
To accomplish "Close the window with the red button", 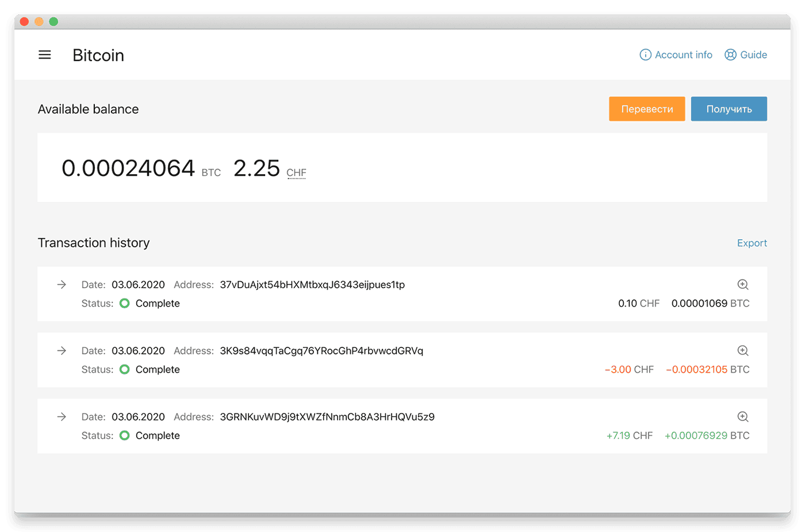I will click(x=24, y=22).
